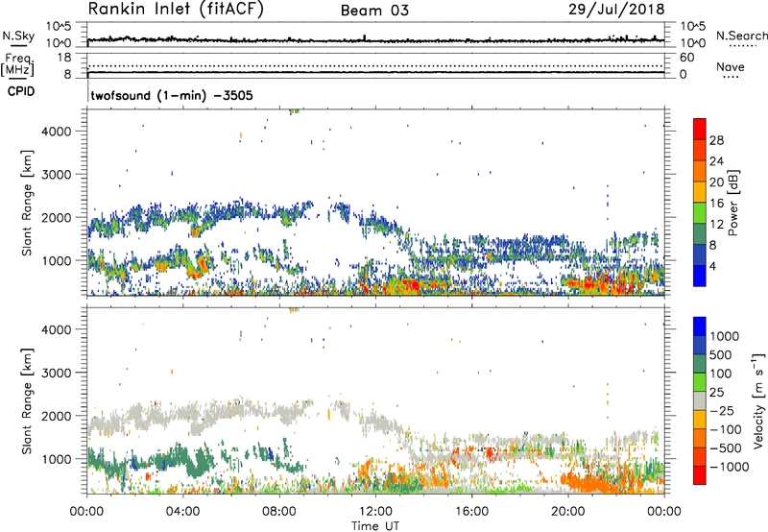Click the orange Velocity segment between -100 and -500
The image size is (768, 532).
[700, 438]
